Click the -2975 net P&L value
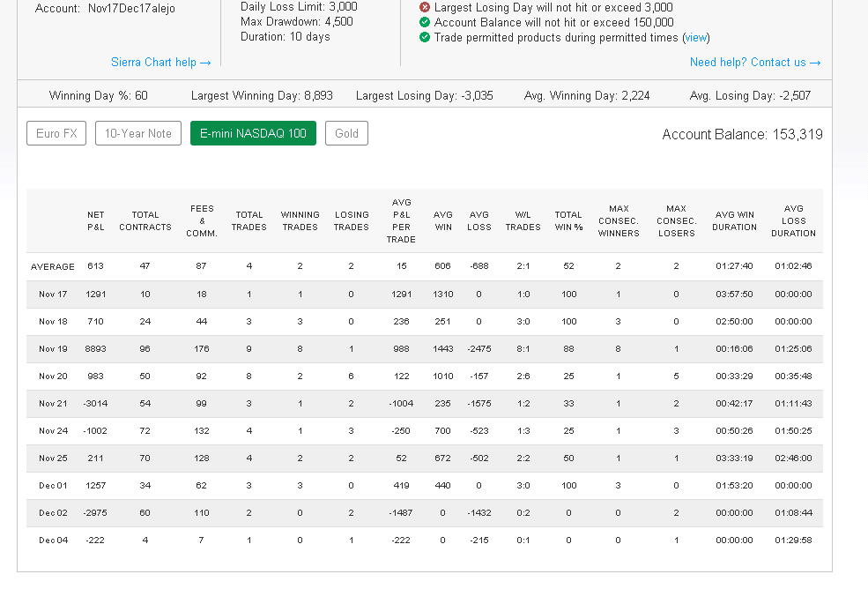The width and height of the screenshot is (868, 589). (x=95, y=513)
